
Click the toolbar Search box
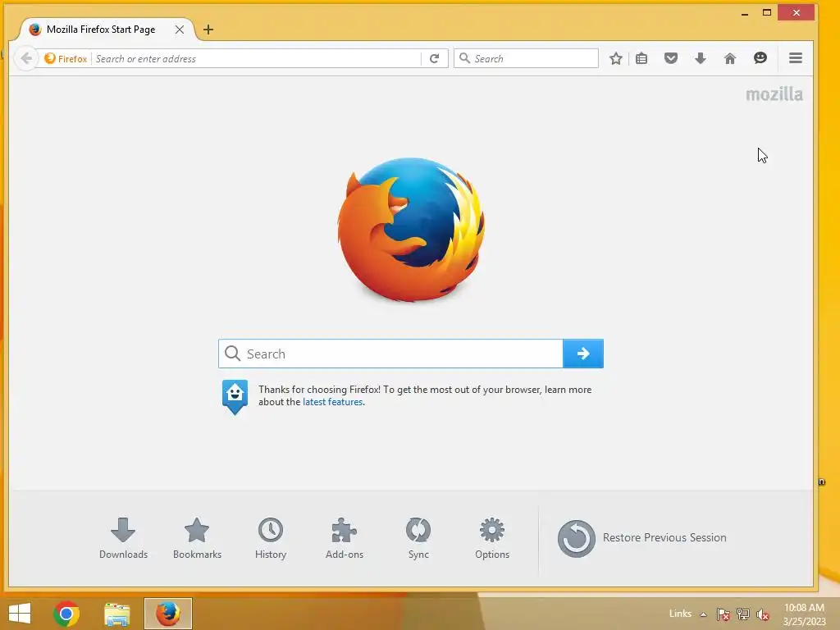526,58
